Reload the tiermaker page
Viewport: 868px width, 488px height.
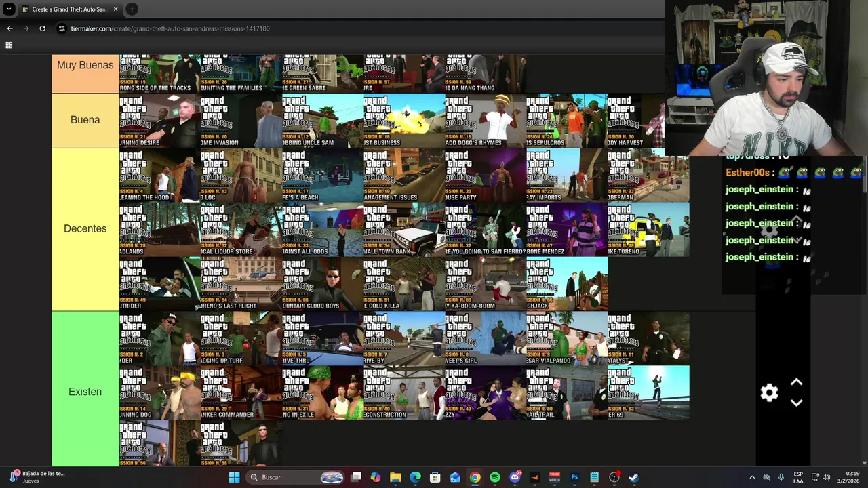point(42,28)
